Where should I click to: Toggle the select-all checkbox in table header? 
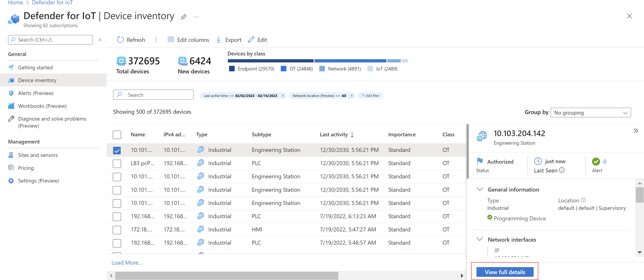tap(117, 134)
